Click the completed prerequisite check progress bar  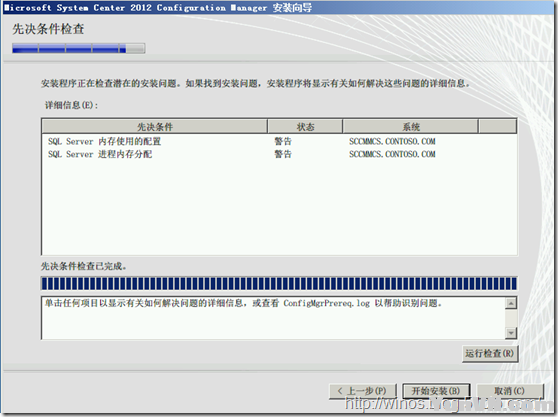point(279,284)
